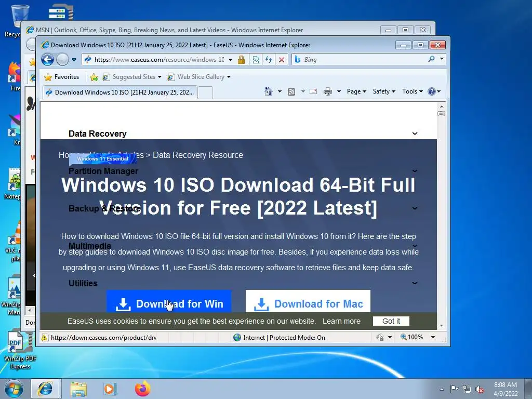532x399 pixels.
Task: Open a new blank tab
Action: click(205, 92)
